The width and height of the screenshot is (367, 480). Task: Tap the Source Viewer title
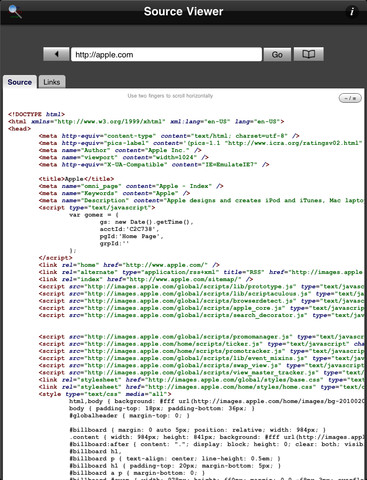click(x=183, y=12)
